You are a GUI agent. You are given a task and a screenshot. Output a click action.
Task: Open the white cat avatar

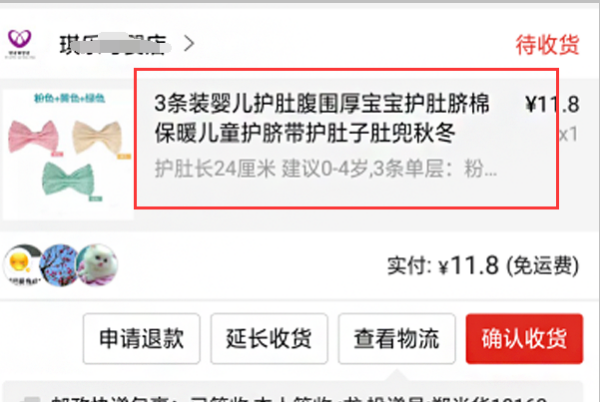[x=97, y=265]
